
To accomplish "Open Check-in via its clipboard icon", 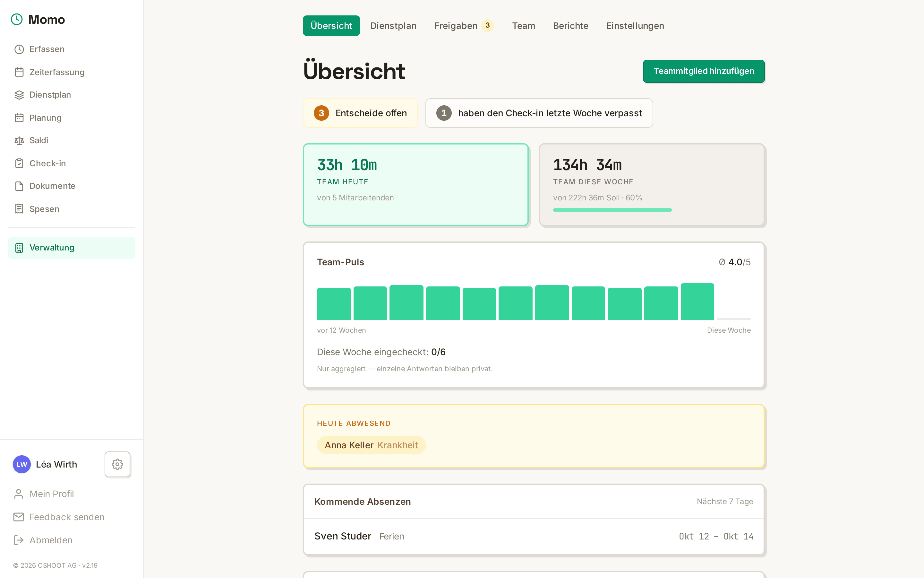I will pos(19,163).
